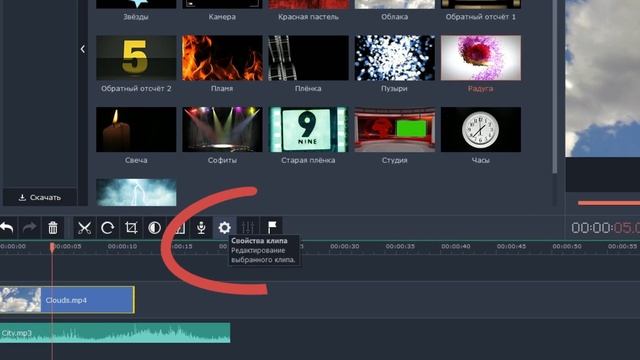Collapse the side panel with arrow

coord(83,49)
